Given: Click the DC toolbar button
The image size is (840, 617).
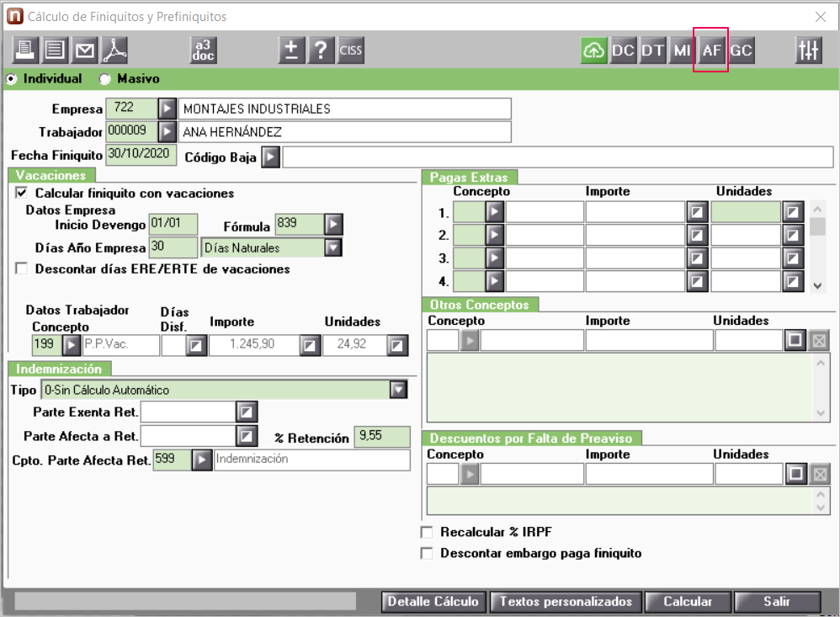Looking at the screenshot, I should (x=623, y=51).
